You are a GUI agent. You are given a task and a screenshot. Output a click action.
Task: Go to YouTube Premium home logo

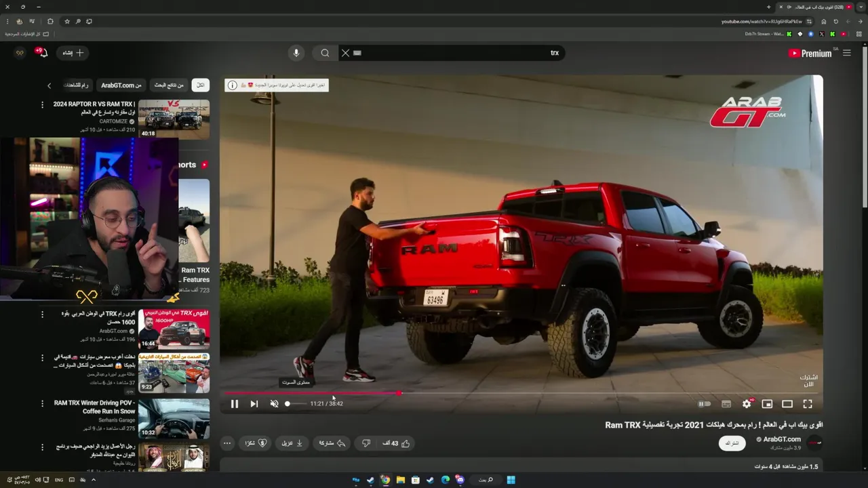810,53
